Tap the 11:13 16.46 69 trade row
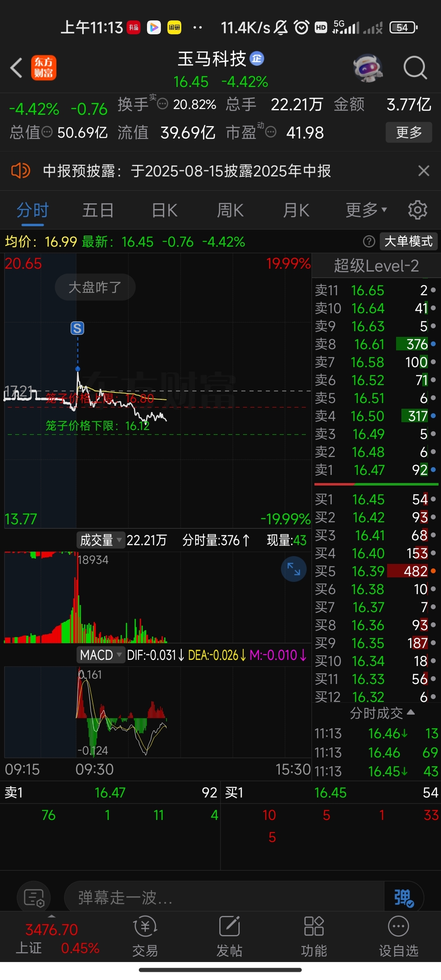 [376, 752]
